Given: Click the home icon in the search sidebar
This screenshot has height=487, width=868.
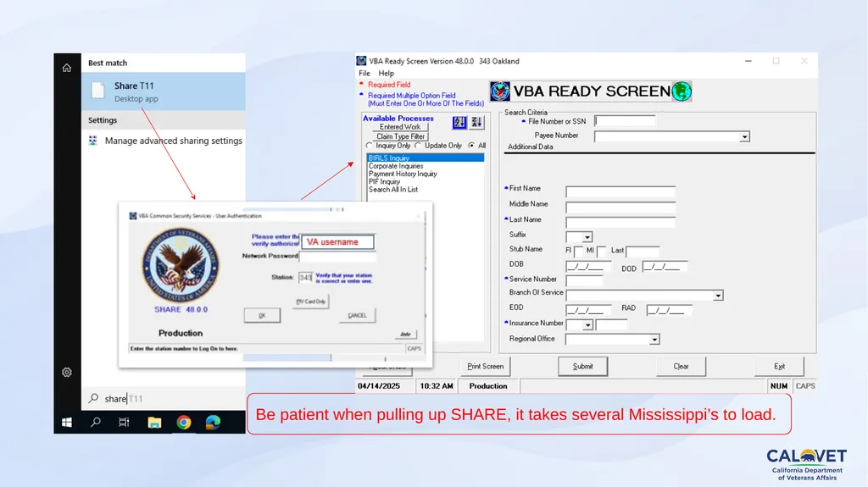Looking at the screenshot, I should [x=67, y=68].
